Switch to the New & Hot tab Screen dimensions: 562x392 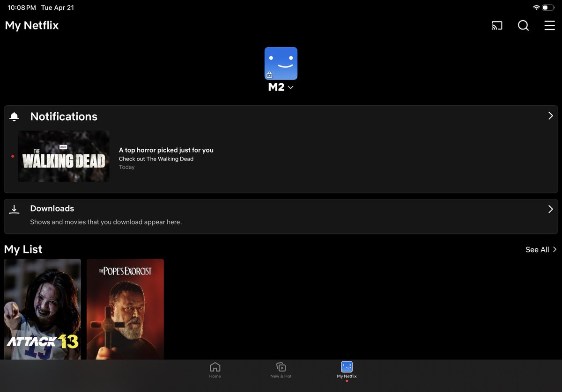click(281, 370)
